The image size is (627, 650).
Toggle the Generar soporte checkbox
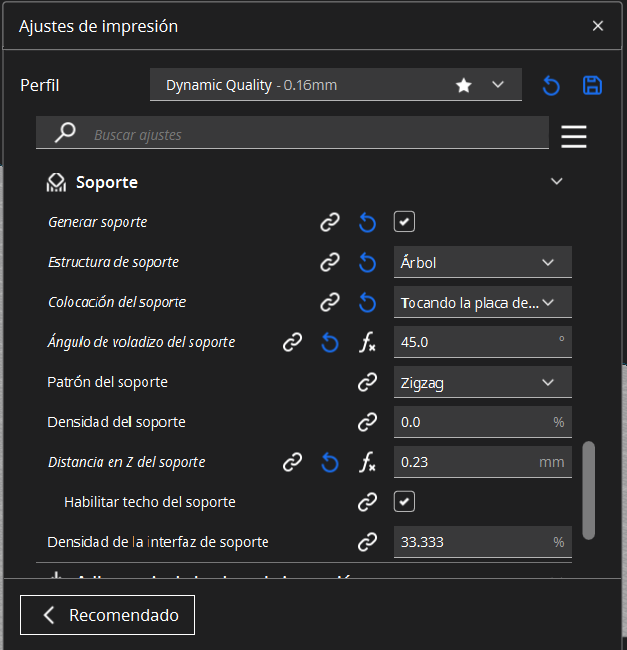[x=404, y=221]
